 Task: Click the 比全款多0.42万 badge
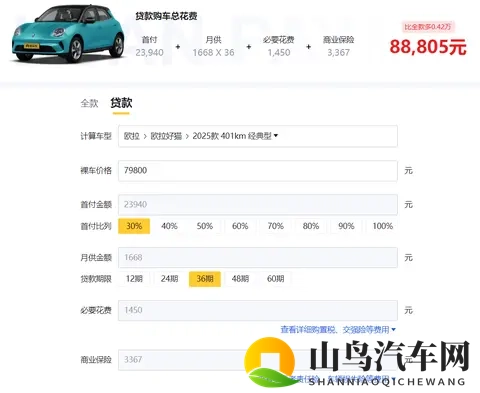428,27
